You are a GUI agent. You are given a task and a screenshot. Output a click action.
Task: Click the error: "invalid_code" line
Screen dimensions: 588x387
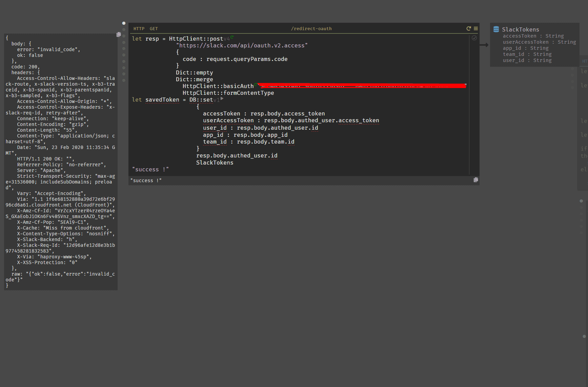click(x=49, y=49)
